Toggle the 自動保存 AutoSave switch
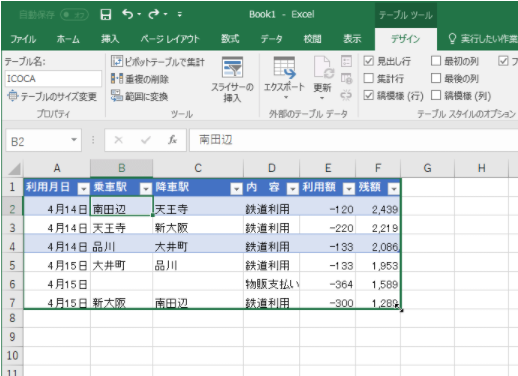Viewport: 518px width, 376px height. click(x=74, y=15)
